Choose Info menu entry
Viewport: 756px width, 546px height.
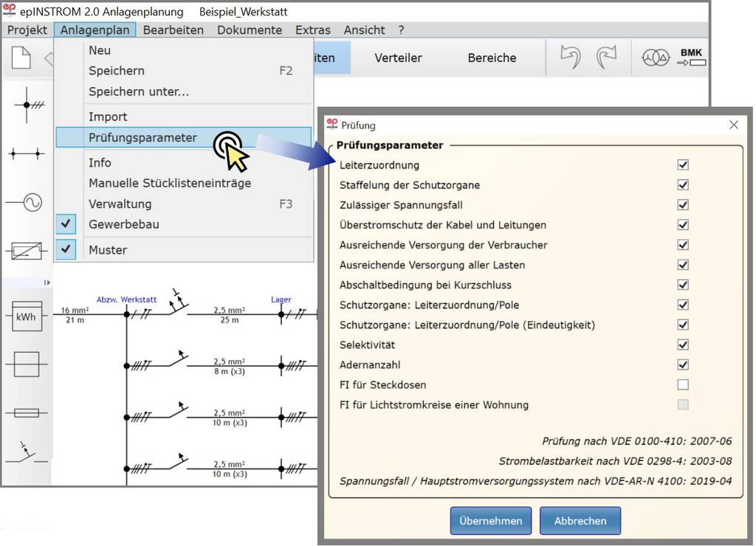[184, 162]
